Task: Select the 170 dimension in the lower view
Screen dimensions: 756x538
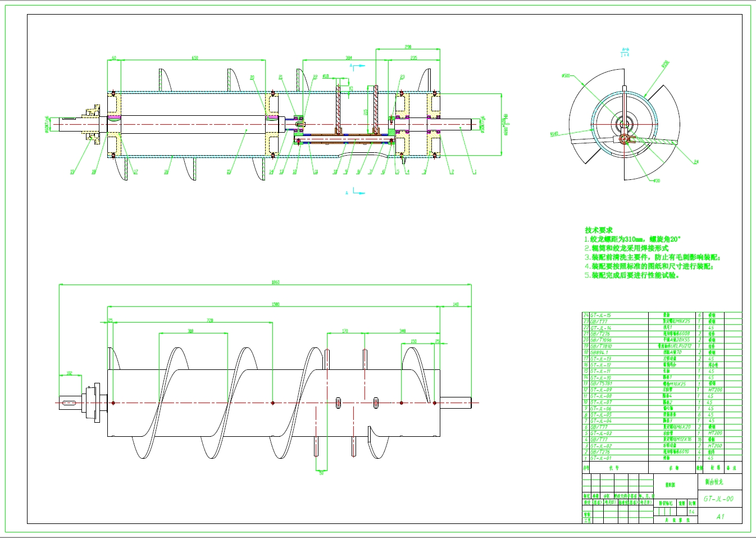Action: tap(345, 331)
